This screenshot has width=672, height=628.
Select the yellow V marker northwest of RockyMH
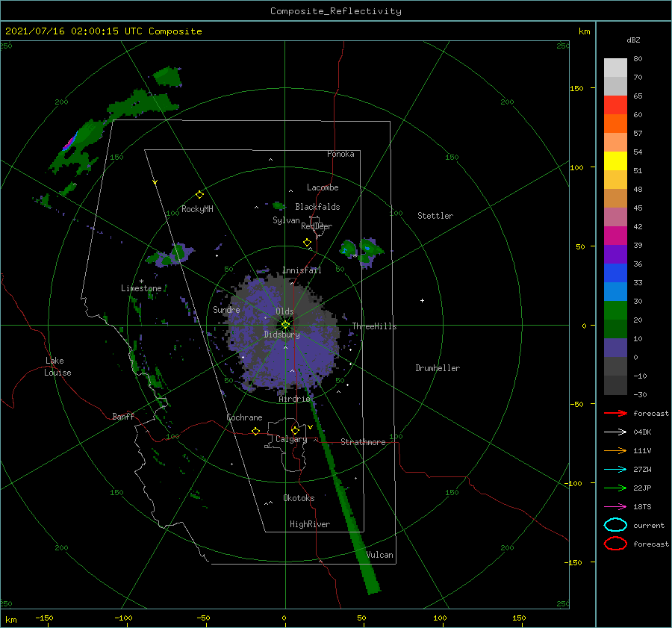coord(155,182)
